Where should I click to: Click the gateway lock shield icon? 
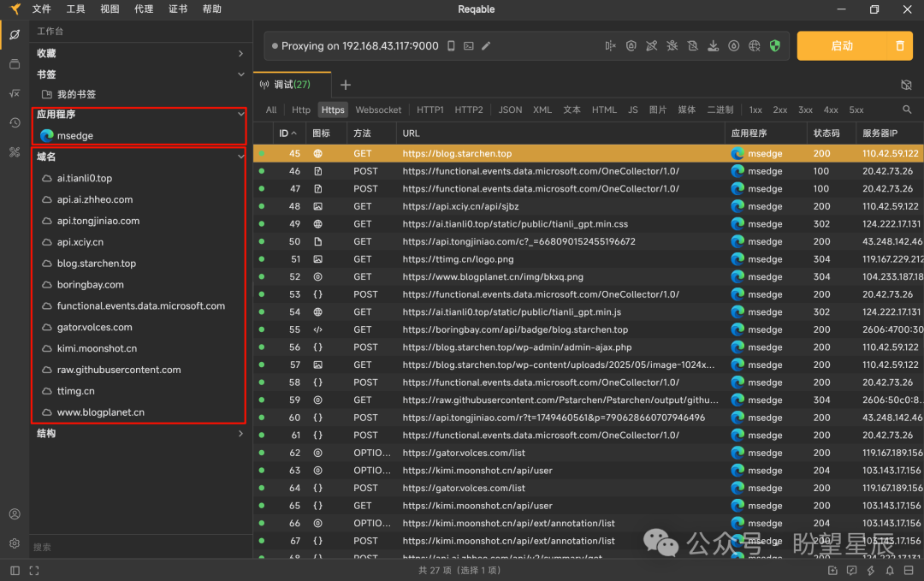[x=631, y=46]
